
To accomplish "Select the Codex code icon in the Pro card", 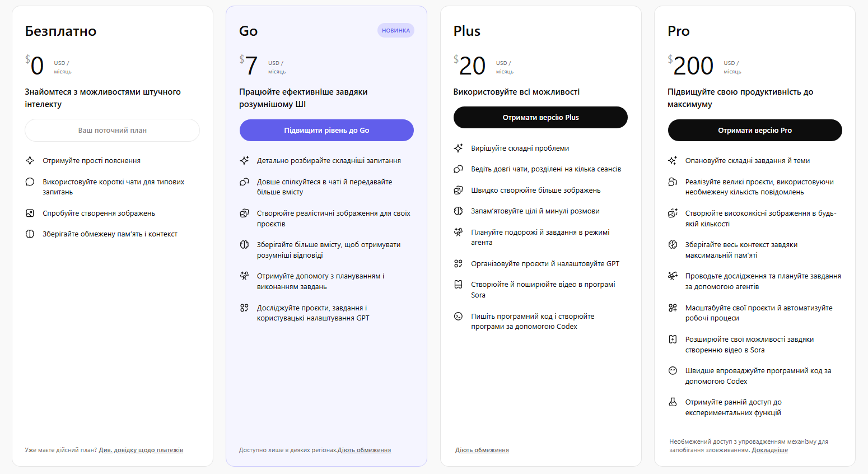I will [x=673, y=370].
